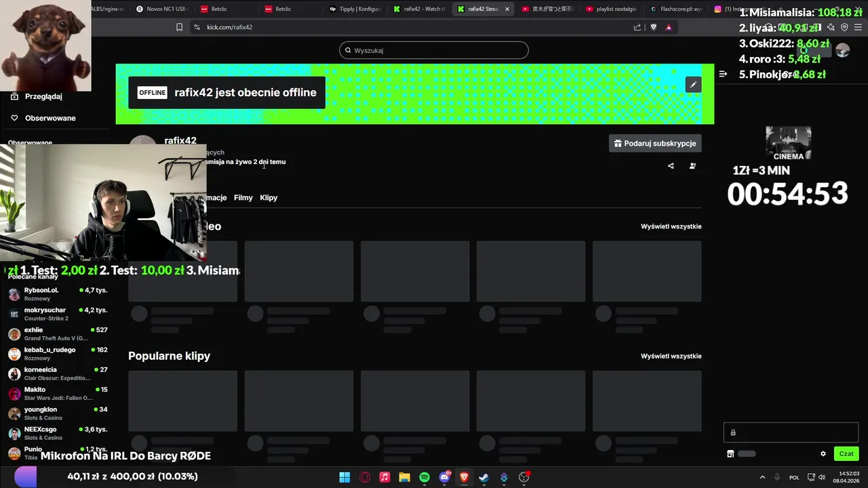
Task: Collapse the chat panel with arrow icon
Action: click(x=723, y=74)
